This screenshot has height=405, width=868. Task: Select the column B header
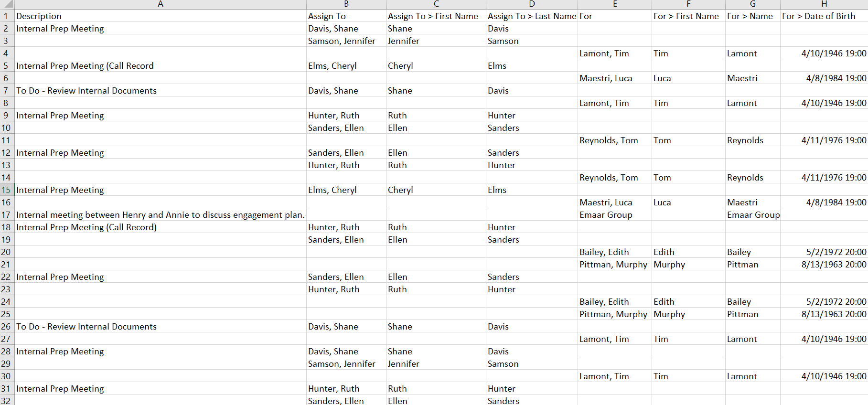pyautogui.click(x=346, y=4)
